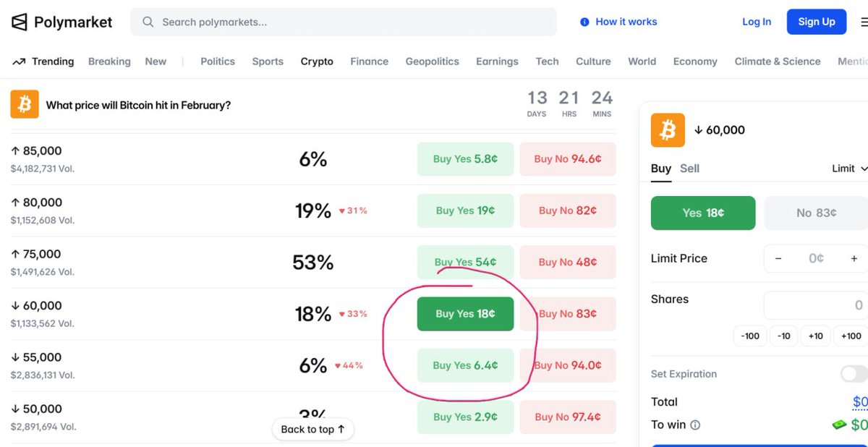Open the Geopolitics category

[433, 61]
